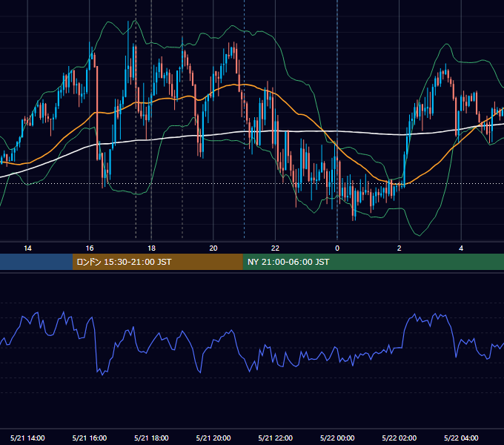Click the 5/22 04:00 date label

tap(461, 438)
